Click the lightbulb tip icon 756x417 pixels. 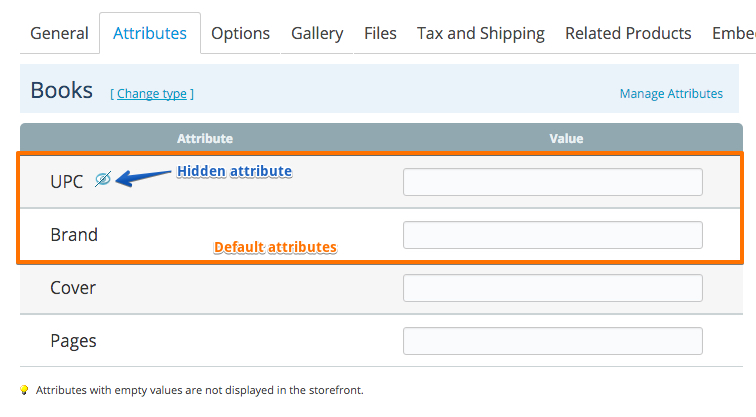pyautogui.click(x=24, y=390)
